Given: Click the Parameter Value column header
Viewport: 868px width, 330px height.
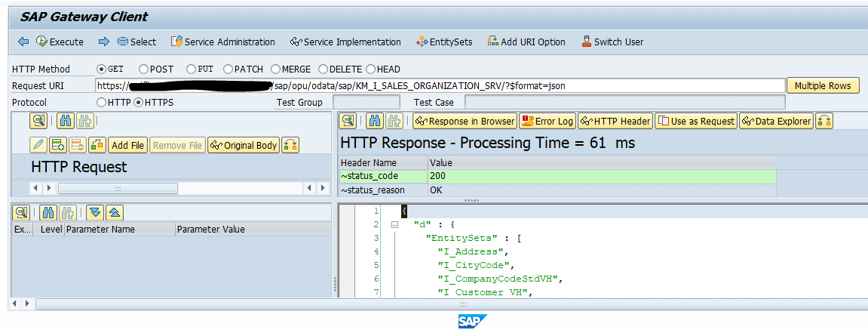Looking at the screenshot, I should click(253, 229).
